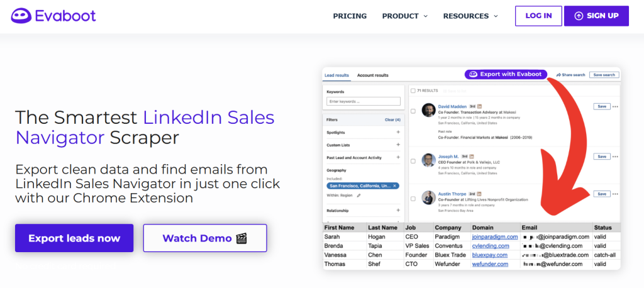Expand the RESOURCES dropdown menu

pos(470,16)
